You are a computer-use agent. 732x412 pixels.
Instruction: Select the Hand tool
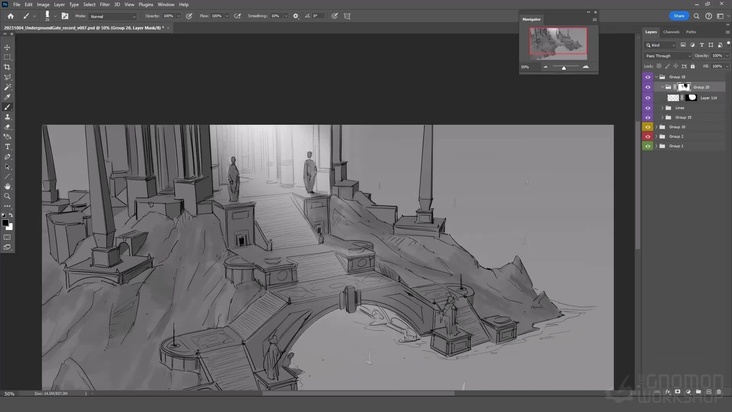(x=7, y=186)
